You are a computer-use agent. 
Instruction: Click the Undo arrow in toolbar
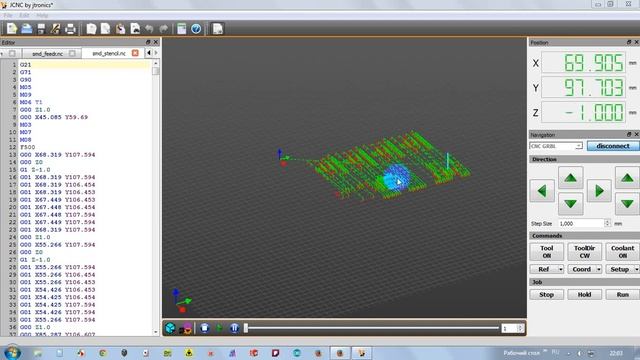coord(149,29)
